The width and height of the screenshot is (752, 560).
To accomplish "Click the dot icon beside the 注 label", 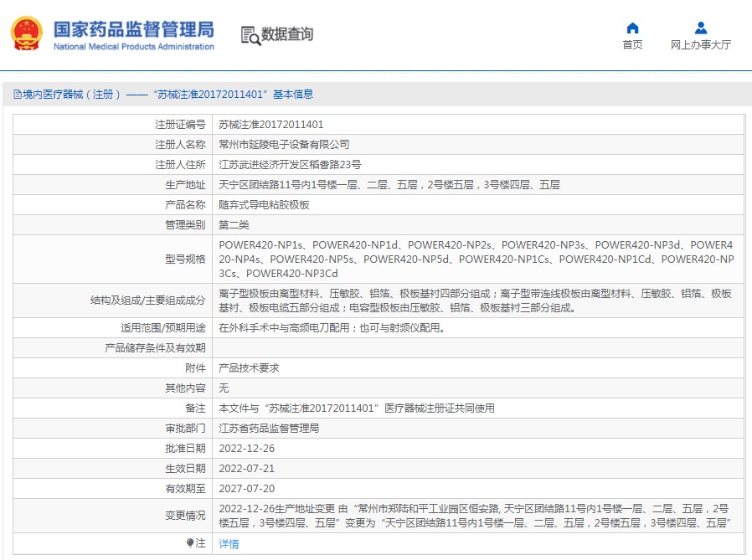I will tap(189, 543).
